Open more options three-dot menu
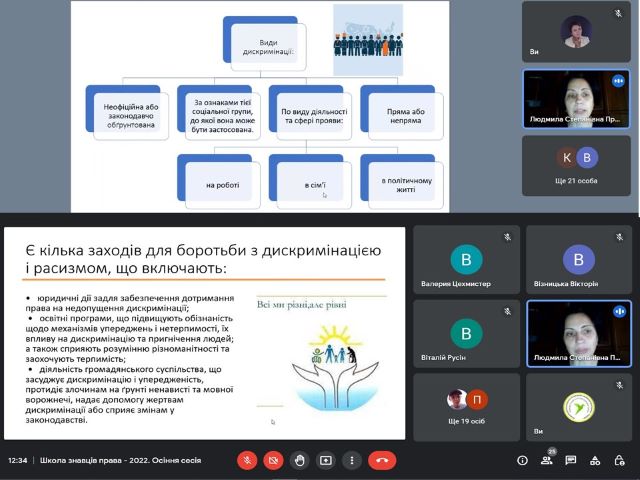The image size is (640, 480). coord(351,460)
